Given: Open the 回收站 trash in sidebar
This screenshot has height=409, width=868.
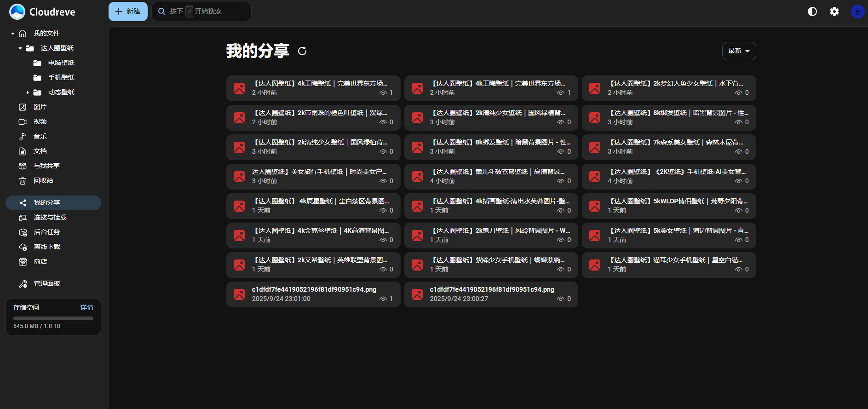Looking at the screenshot, I should (x=43, y=181).
